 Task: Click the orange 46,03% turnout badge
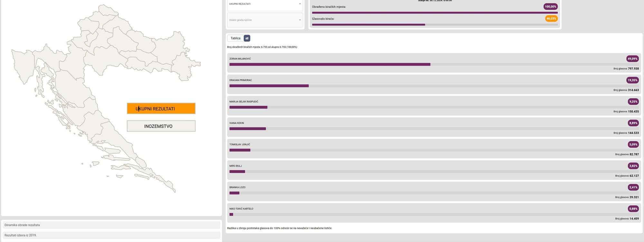pos(551,19)
